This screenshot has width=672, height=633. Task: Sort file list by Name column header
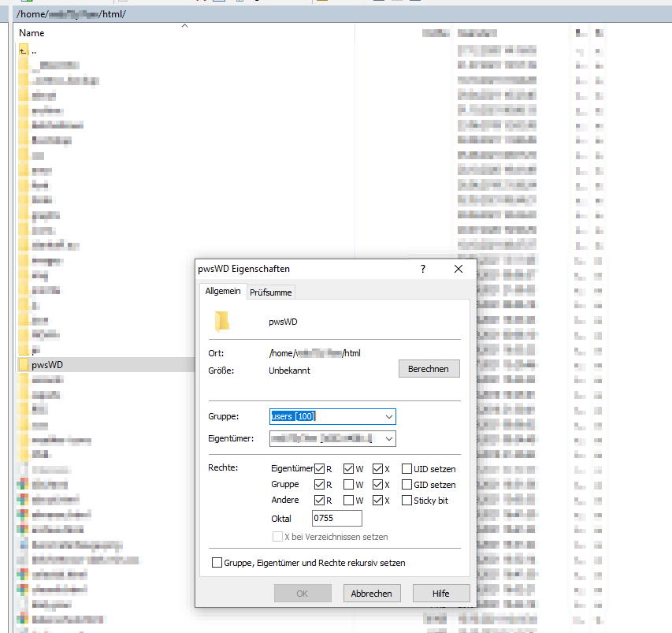(x=32, y=33)
